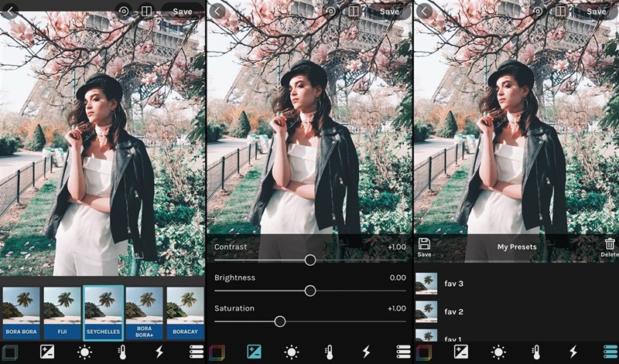This screenshot has width=619, height=364.
Task: Tap Save at top of middle screen
Action: click(x=389, y=12)
